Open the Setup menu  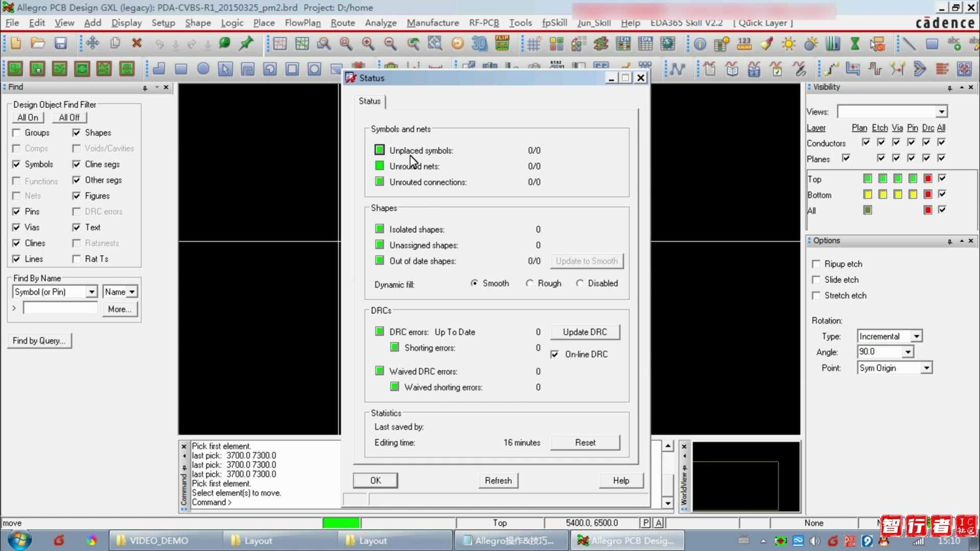click(163, 23)
